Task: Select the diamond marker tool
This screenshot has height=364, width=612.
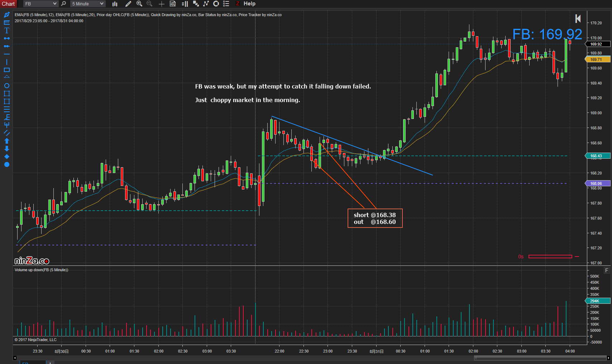Action: (x=6, y=157)
